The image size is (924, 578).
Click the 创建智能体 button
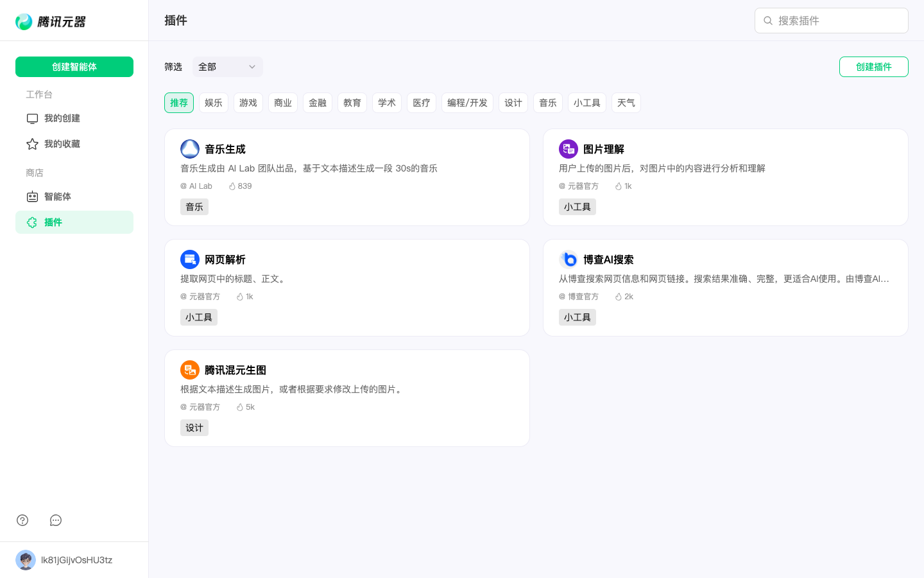[74, 66]
